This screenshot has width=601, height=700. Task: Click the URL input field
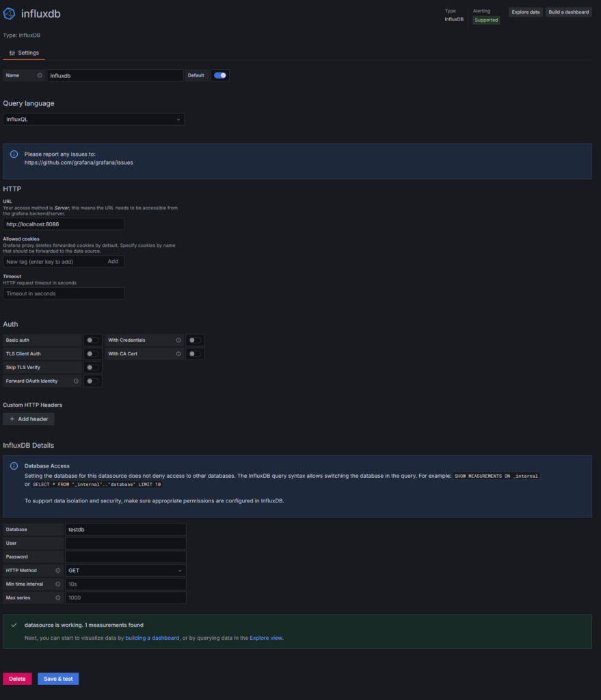coord(64,224)
